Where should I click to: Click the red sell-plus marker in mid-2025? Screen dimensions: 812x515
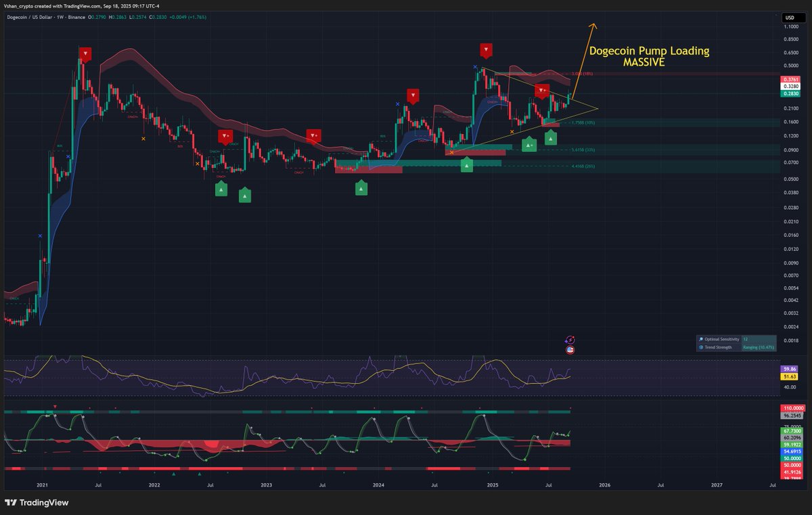click(x=542, y=90)
